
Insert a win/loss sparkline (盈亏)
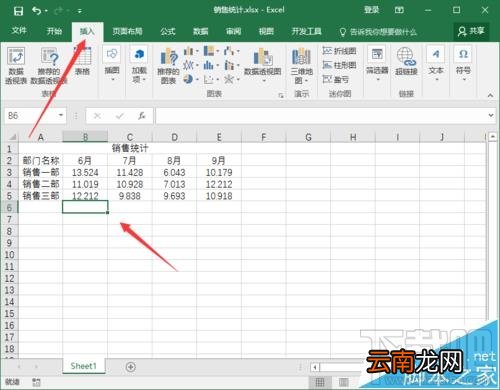pyautogui.click(x=336, y=79)
